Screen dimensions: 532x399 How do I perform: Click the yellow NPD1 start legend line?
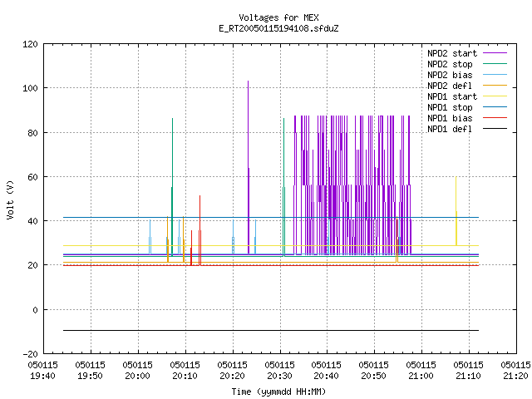495,96
